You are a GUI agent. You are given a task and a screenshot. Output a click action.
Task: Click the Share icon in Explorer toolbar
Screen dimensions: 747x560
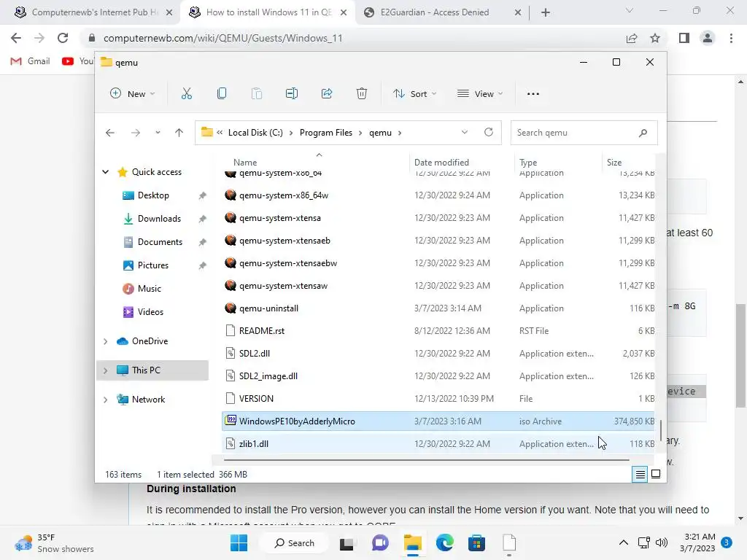(327, 94)
